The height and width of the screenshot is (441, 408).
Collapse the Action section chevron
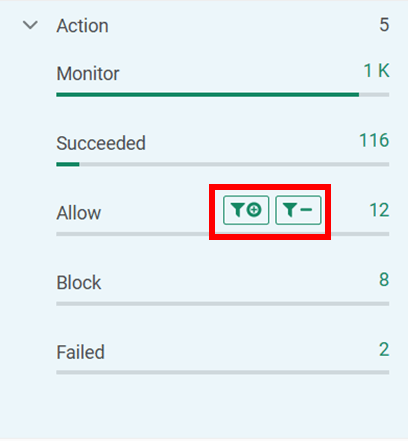(x=30, y=25)
